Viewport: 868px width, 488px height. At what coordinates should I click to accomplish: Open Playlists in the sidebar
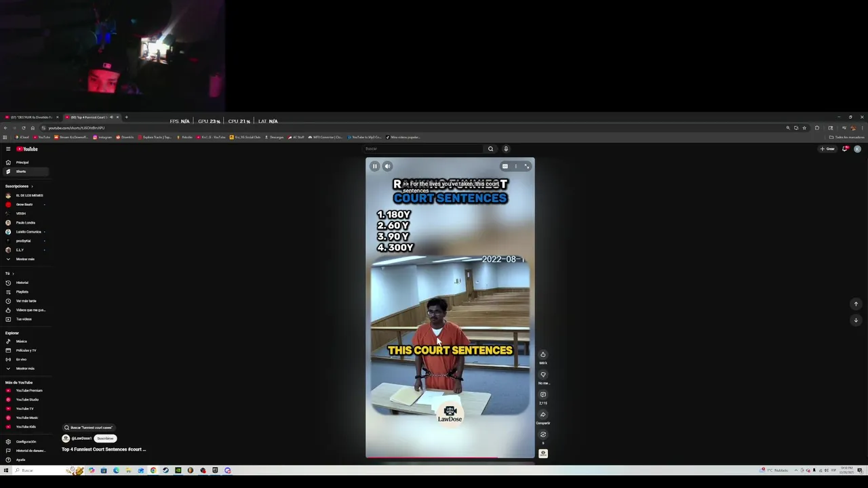[25, 291]
